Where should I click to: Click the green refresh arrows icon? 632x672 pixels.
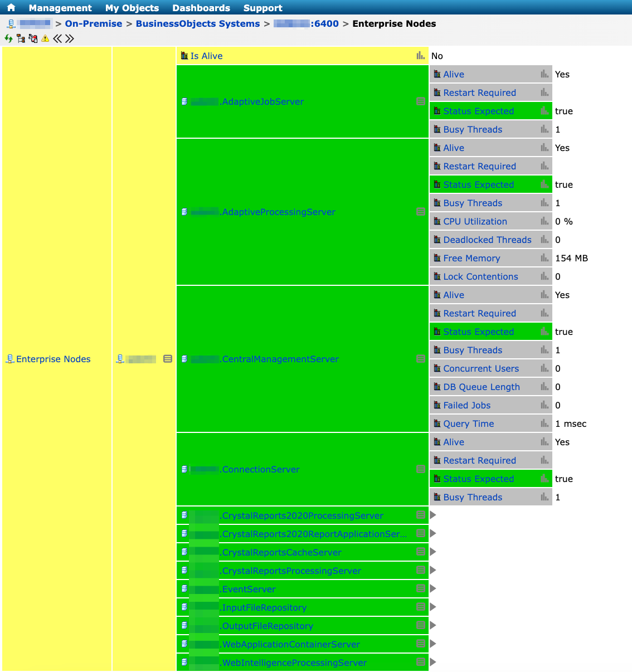tap(8, 38)
